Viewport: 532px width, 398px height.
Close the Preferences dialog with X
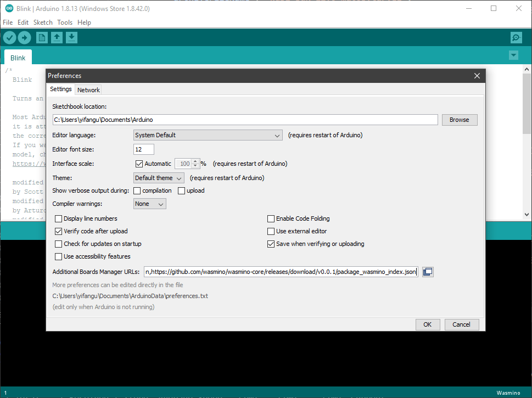click(x=477, y=76)
